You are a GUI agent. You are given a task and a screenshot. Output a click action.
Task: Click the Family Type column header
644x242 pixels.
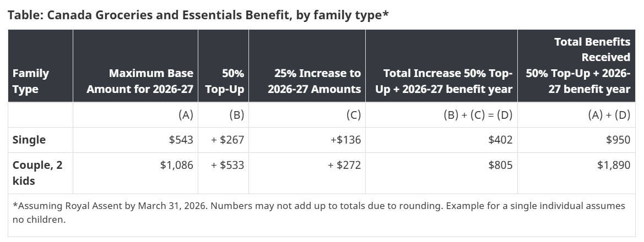click(x=31, y=81)
